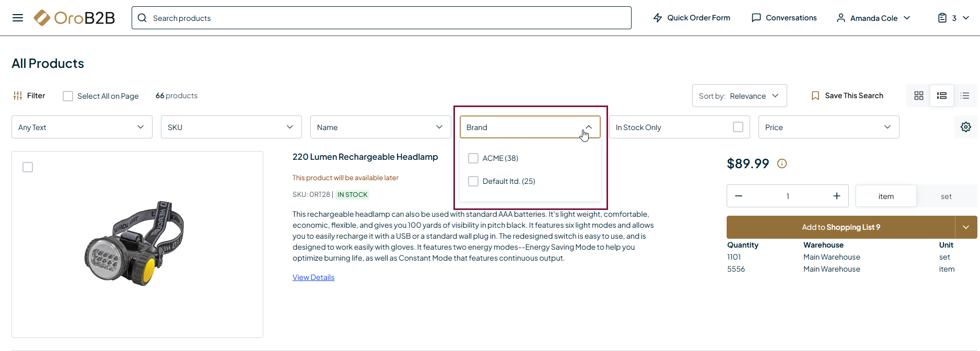Open the Sort by Relevance dropdown
Screen dimensions: 980x351
point(739,96)
